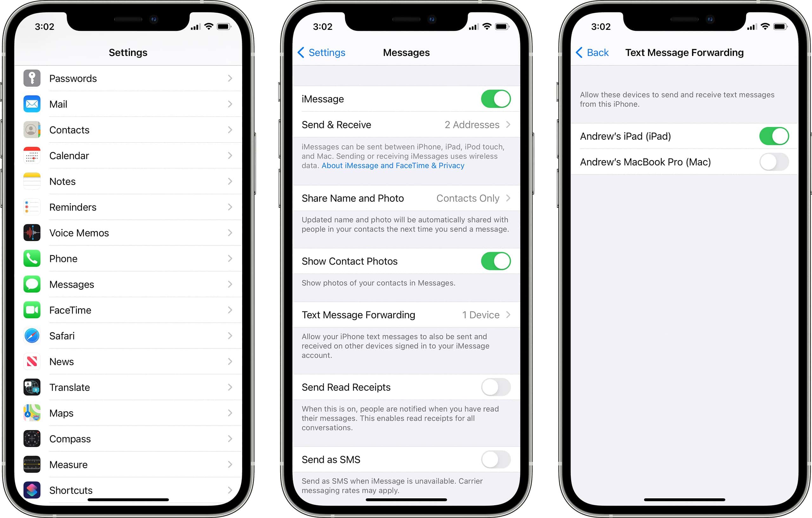The image size is (812, 518).
Task: Open the Maps settings
Action: coord(127,411)
